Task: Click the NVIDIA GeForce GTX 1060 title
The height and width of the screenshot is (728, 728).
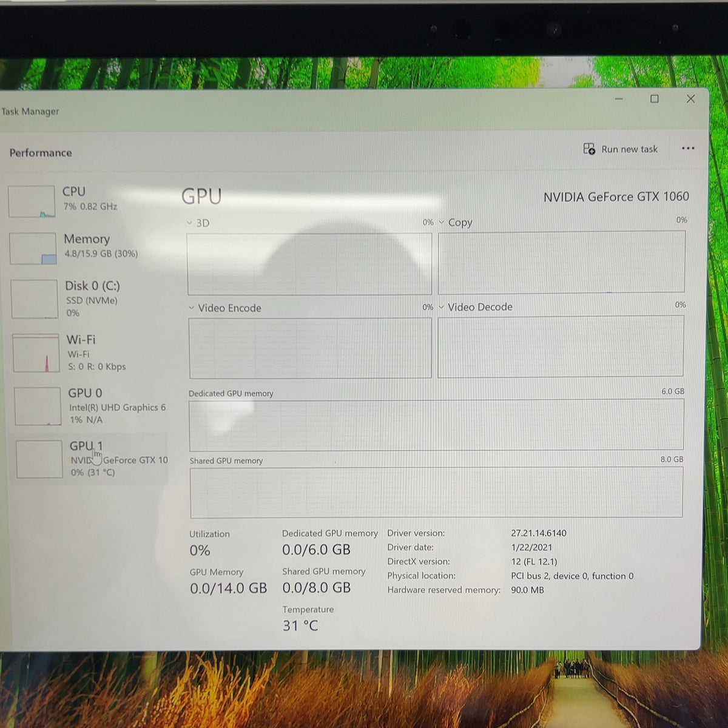Action: click(616, 197)
